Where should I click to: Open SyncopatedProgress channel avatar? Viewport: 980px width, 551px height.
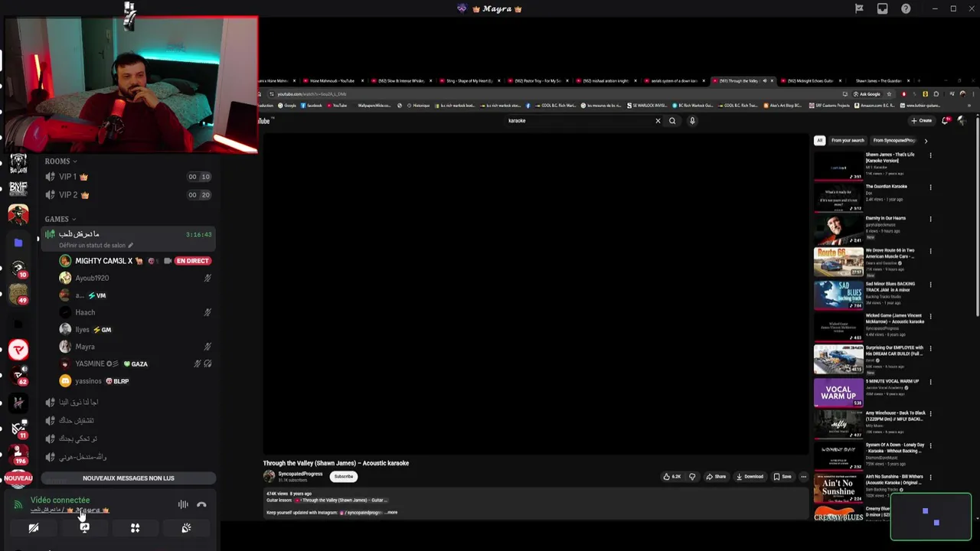tap(269, 476)
